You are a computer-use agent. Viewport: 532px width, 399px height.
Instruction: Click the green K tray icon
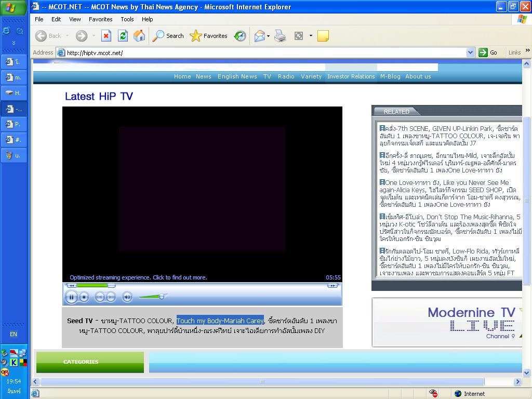[x=14, y=362]
